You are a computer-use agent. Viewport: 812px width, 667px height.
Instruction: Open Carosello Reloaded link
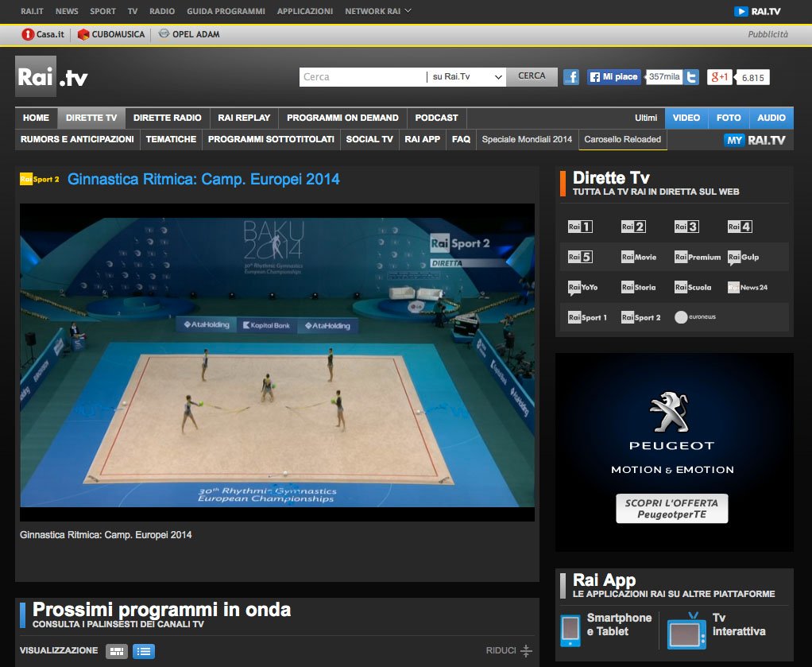click(622, 139)
